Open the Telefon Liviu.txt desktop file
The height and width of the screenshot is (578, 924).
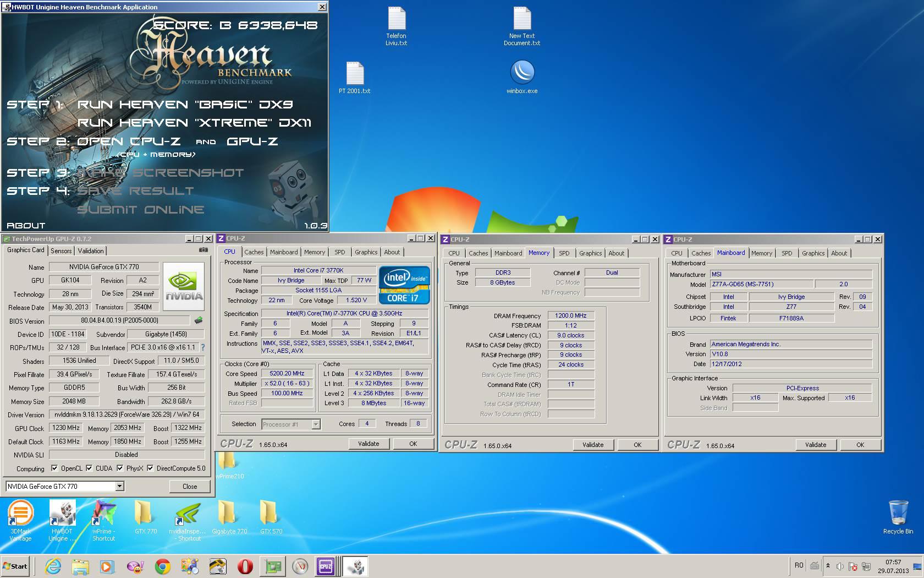click(x=397, y=26)
